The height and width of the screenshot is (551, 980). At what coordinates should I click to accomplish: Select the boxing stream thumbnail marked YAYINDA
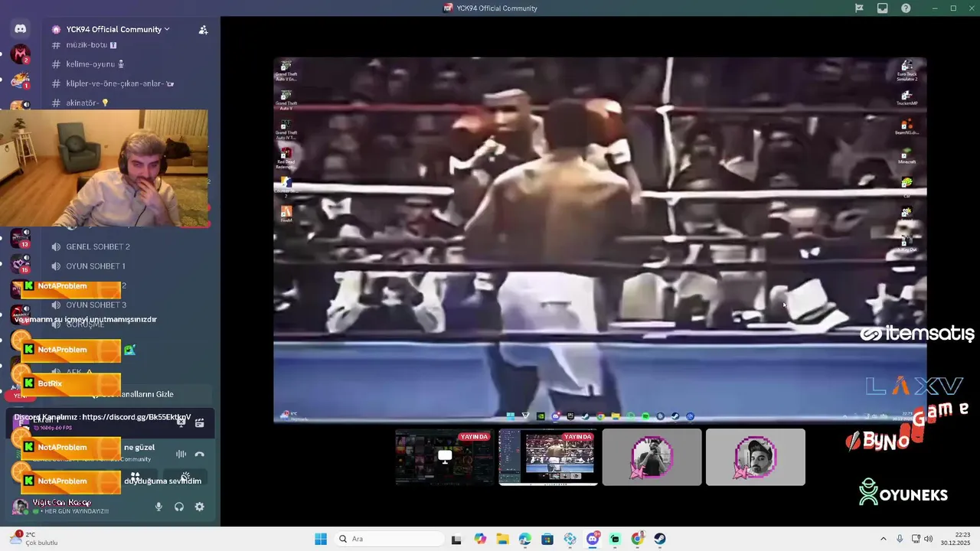pyautogui.click(x=548, y=457)
